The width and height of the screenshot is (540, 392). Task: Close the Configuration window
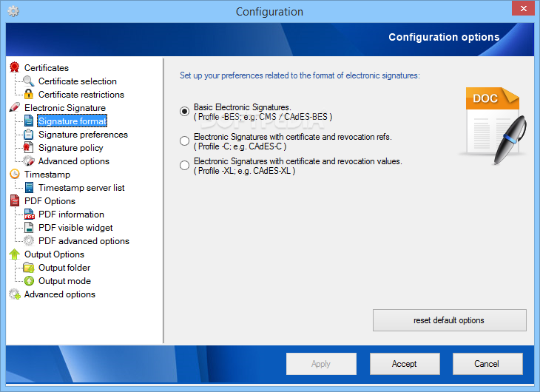523,8
